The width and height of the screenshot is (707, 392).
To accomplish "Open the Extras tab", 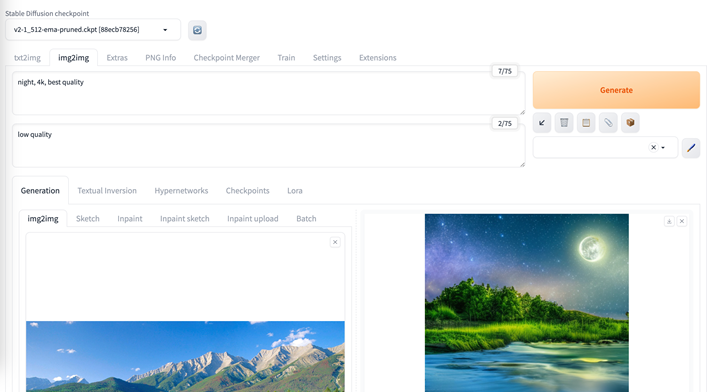I will [117, 58].
